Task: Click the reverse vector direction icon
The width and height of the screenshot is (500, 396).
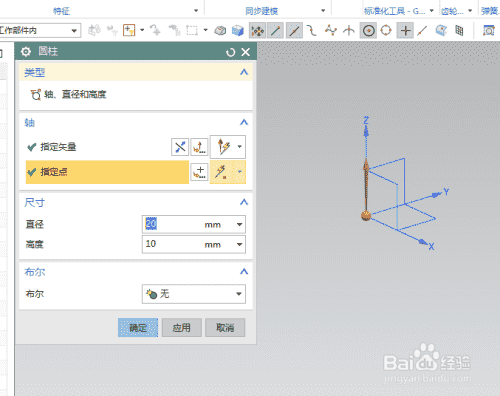Action: [x=180, y=147]
